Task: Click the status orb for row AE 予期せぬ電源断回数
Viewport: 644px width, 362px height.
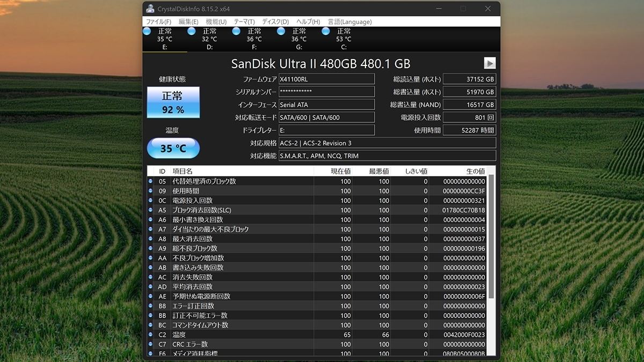Action: click(151, 296)
